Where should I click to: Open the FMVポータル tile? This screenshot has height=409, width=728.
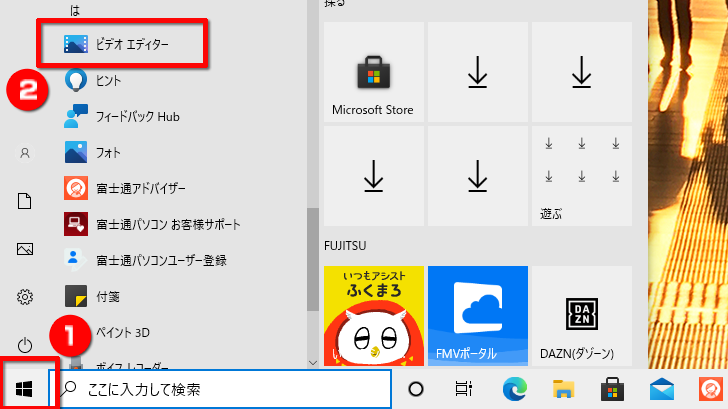tap(478, 316)
